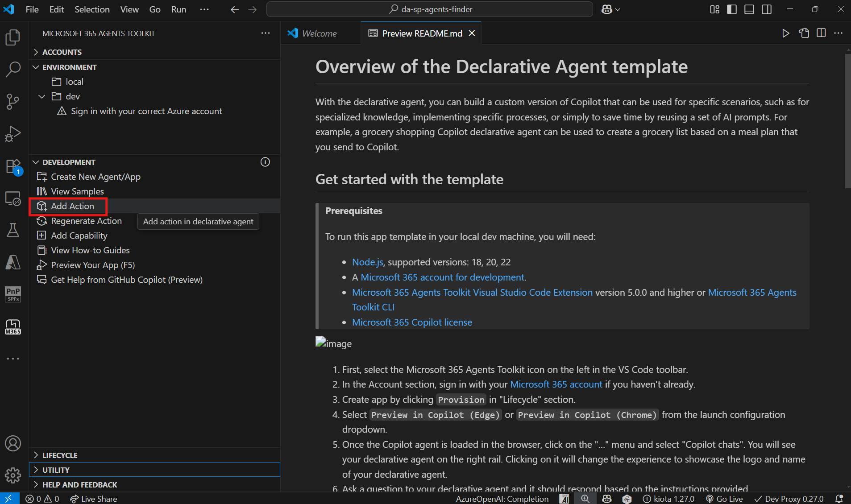This screenshot has width=851, height=504.
Task: Open Agents Toolkit panel more actions menu
Action: pyautogui.click(x=266, y=33)
